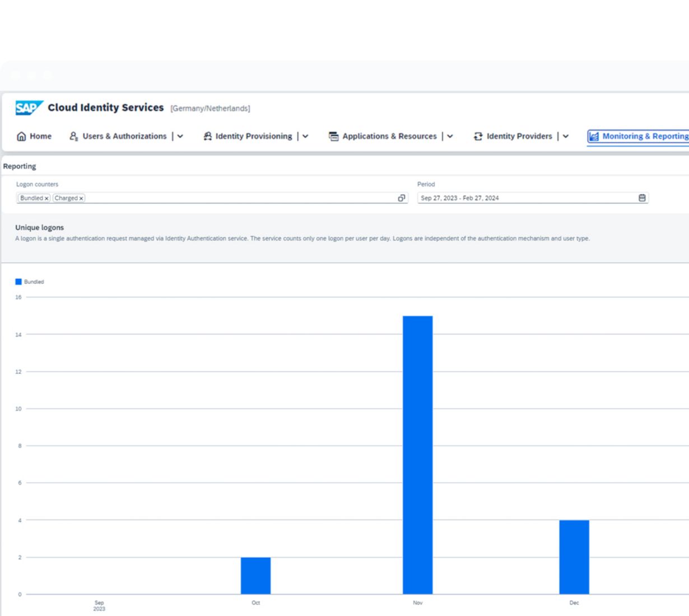Screen dimensions: 689x616
Task: Click the Monitoring & Reporting chart icon
Action: [x=594, y=136]
